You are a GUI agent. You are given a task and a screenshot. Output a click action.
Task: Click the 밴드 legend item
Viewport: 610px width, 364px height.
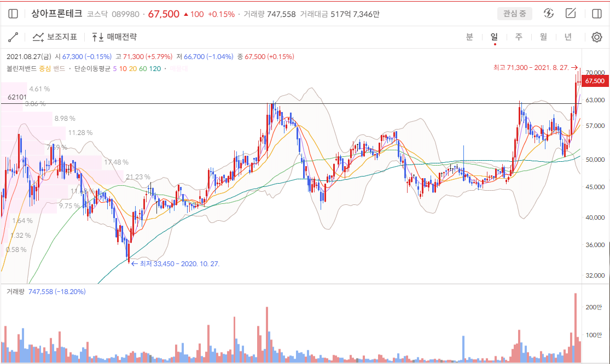59,69
